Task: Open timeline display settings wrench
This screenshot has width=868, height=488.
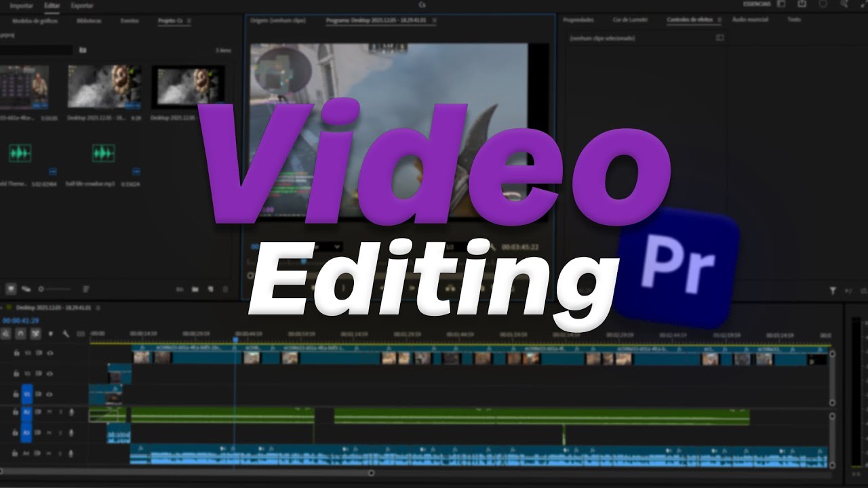Action: pos(66,333)
